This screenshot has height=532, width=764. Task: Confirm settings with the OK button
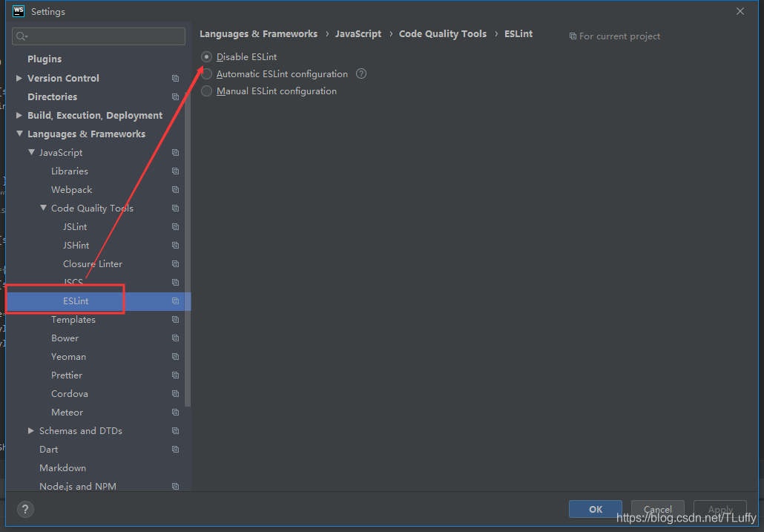click(596, 509)
